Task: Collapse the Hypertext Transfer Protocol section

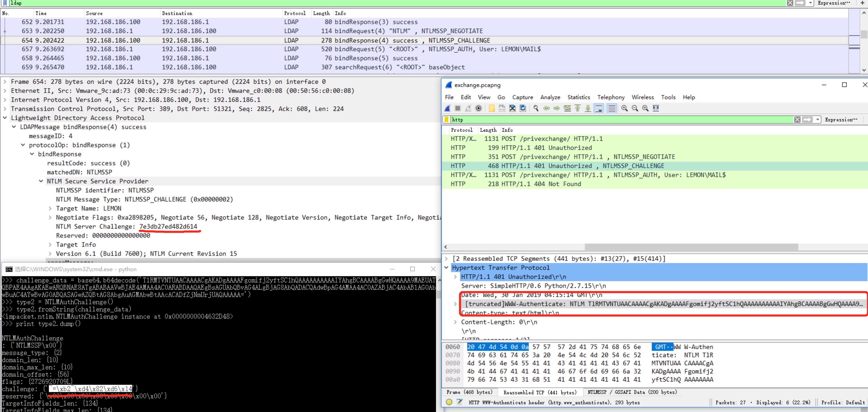Action: point(446,267)
